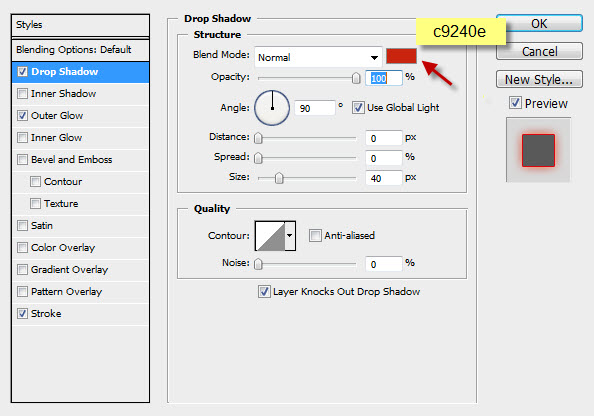Toggle the Drop Shadow checkbox
Viewport: 594px width, 416px height.
point(22,72)
